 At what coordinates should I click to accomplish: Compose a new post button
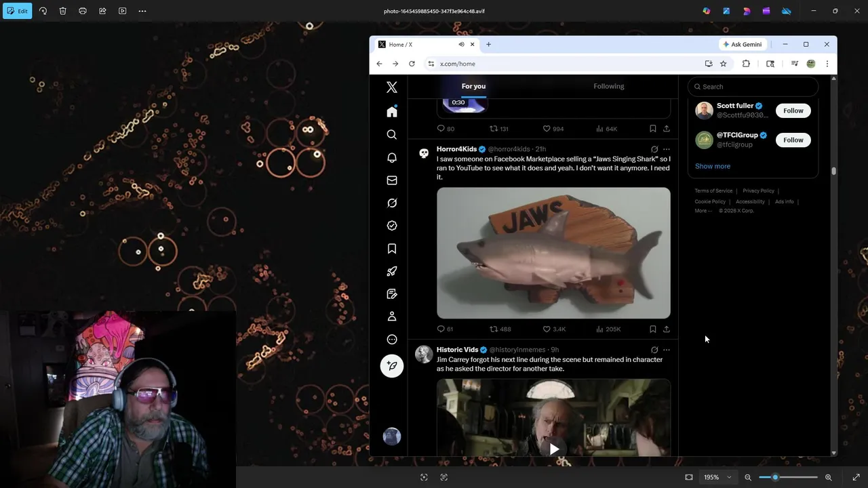pos(392,366)
